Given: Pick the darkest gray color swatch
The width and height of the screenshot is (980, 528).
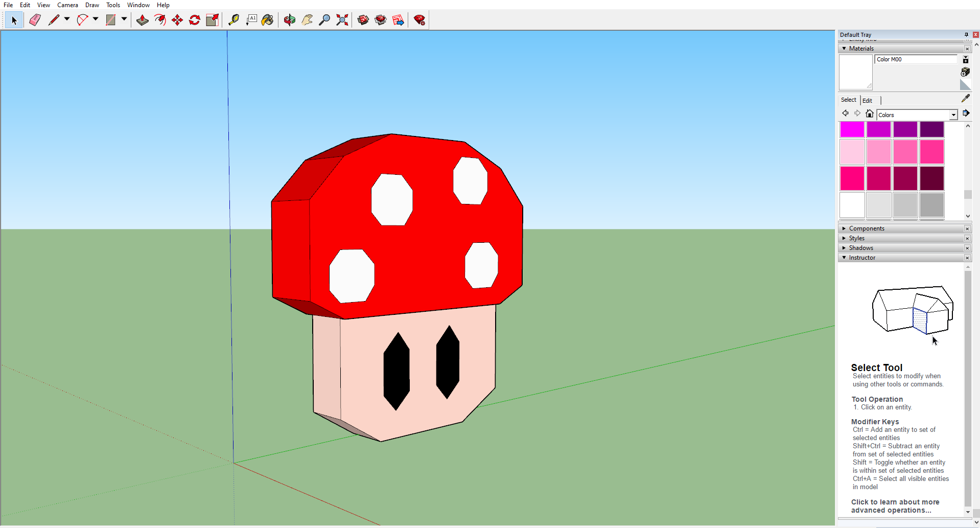Looking at the screenshot, I should [x=932, y=205].
